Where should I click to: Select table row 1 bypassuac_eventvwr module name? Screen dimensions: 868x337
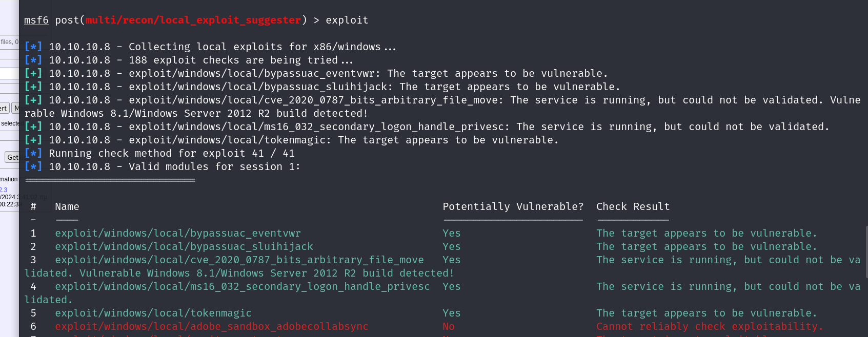[177, 234]
